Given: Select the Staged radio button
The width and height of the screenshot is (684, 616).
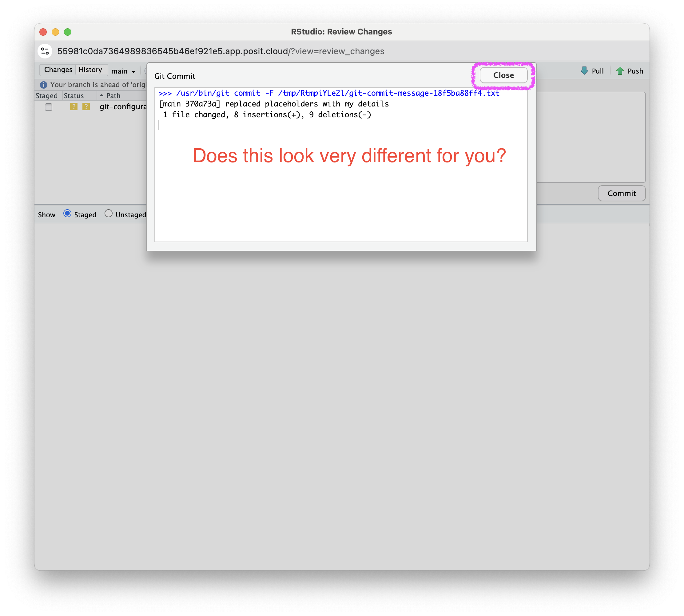Looking at the screenshot, I should (x=67, y=214).
